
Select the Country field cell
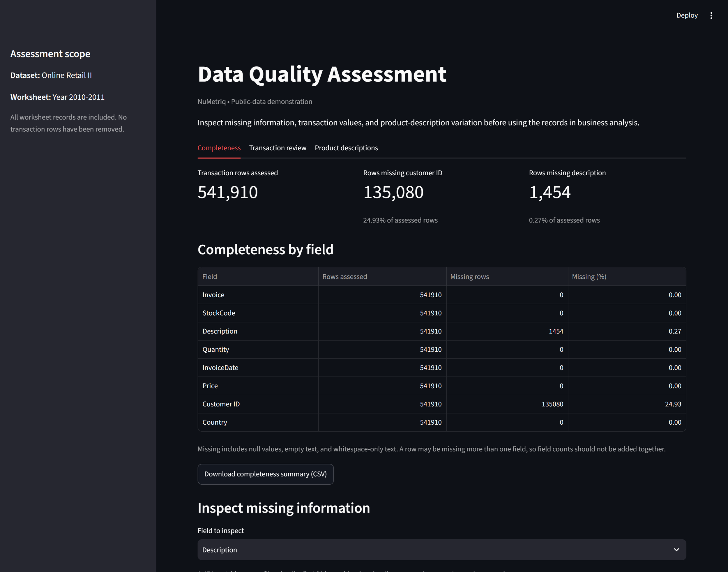(x=258, y=422)
